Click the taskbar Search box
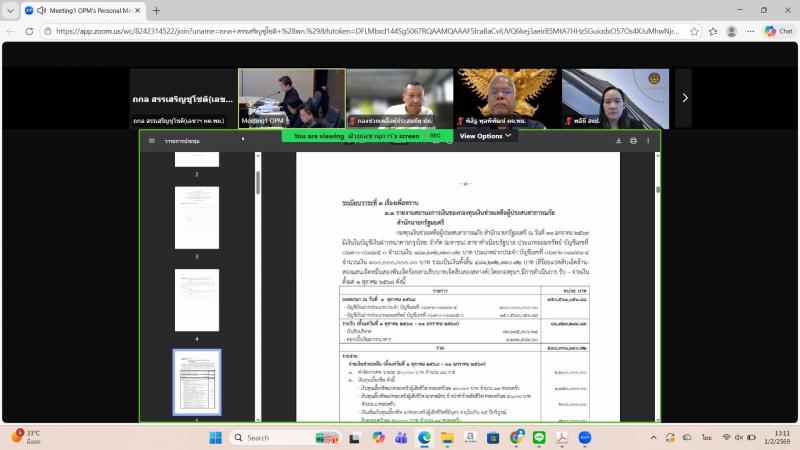This screenshot has height=450, width=800. coord(285,438)
